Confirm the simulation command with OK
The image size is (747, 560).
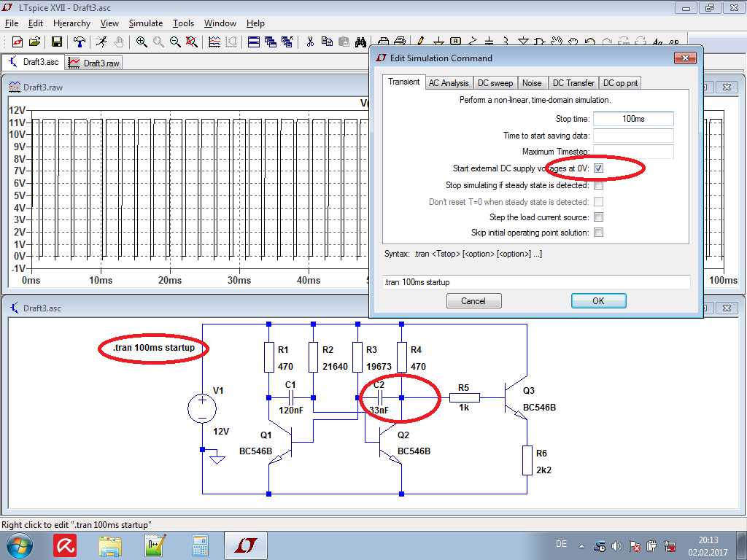[598, 301]
